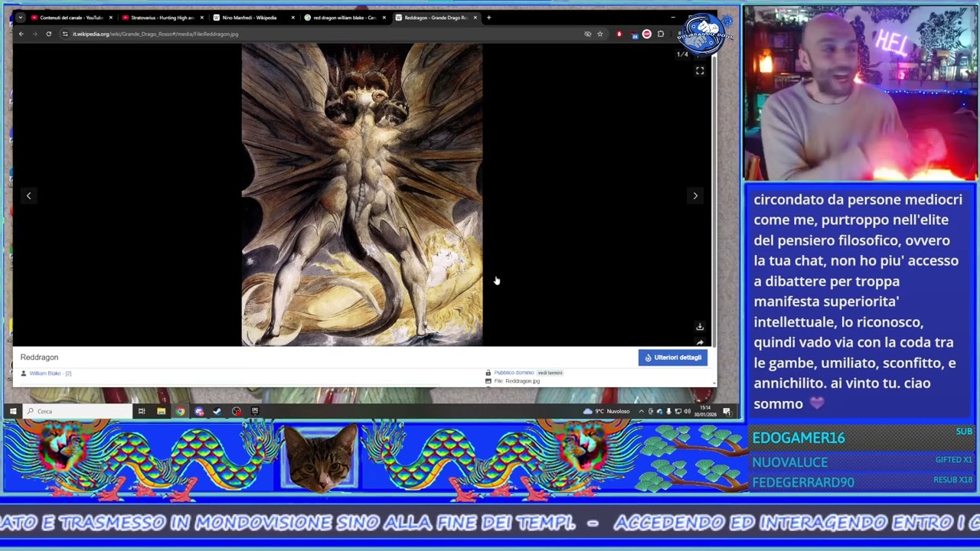
Task: Switch to red dragon william blake search tab
Action: tap(344, 18)
